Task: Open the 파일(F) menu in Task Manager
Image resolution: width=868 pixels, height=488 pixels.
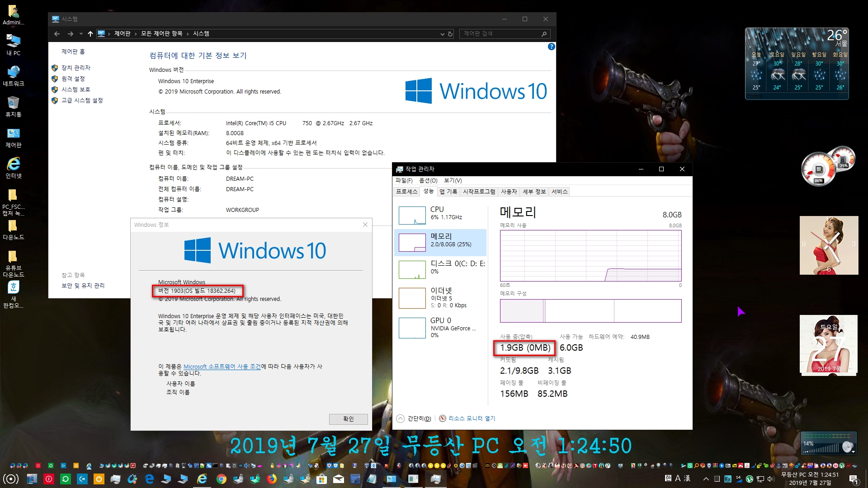Action: 404,180
